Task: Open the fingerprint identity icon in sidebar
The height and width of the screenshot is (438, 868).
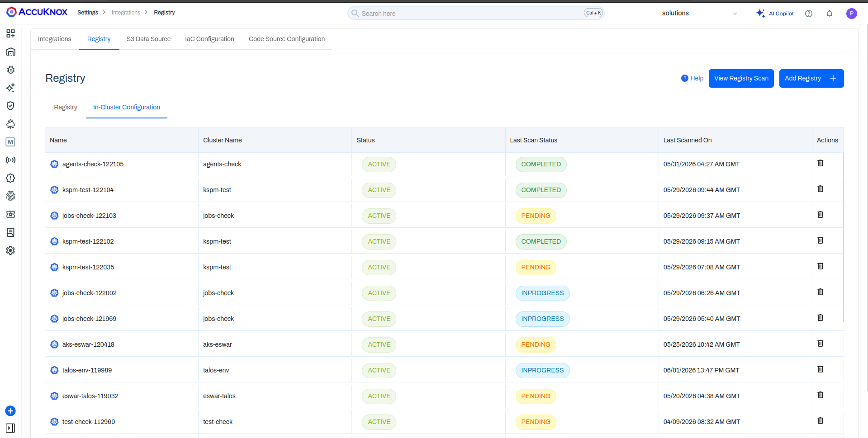Action: pyautogui.click(x=10, y=196)
